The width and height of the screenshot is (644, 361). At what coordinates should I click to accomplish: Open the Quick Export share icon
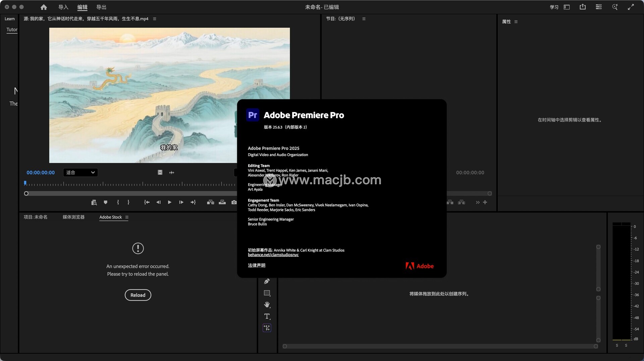point(583,7)
